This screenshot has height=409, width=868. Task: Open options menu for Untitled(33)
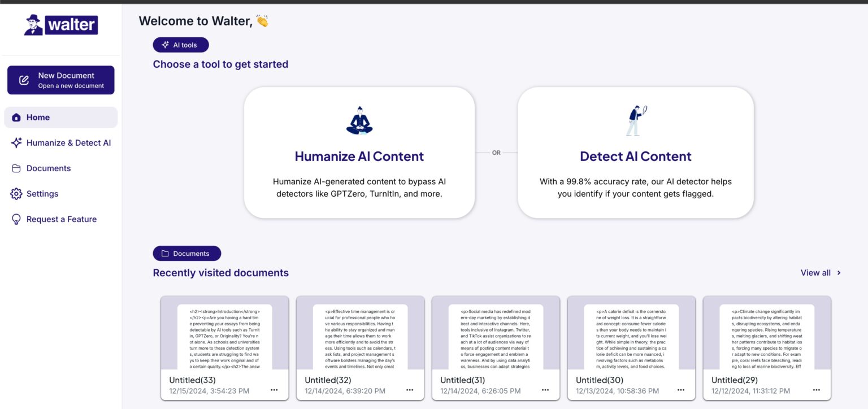(x=274, y=390)
